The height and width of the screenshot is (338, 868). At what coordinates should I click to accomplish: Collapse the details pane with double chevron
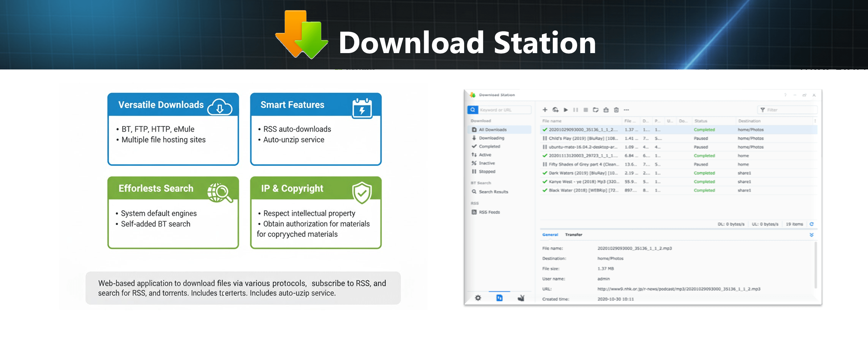pyautogui.click(x=812, y=235)
